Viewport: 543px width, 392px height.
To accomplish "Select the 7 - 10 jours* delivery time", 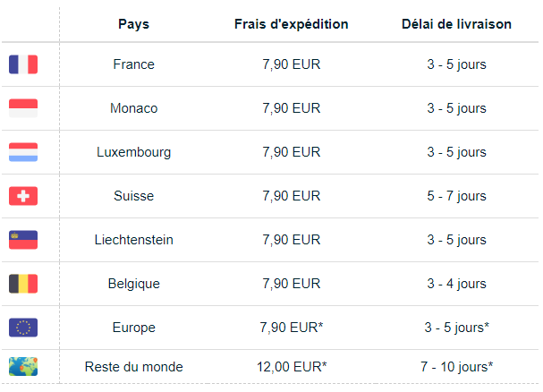I will 457,367.
